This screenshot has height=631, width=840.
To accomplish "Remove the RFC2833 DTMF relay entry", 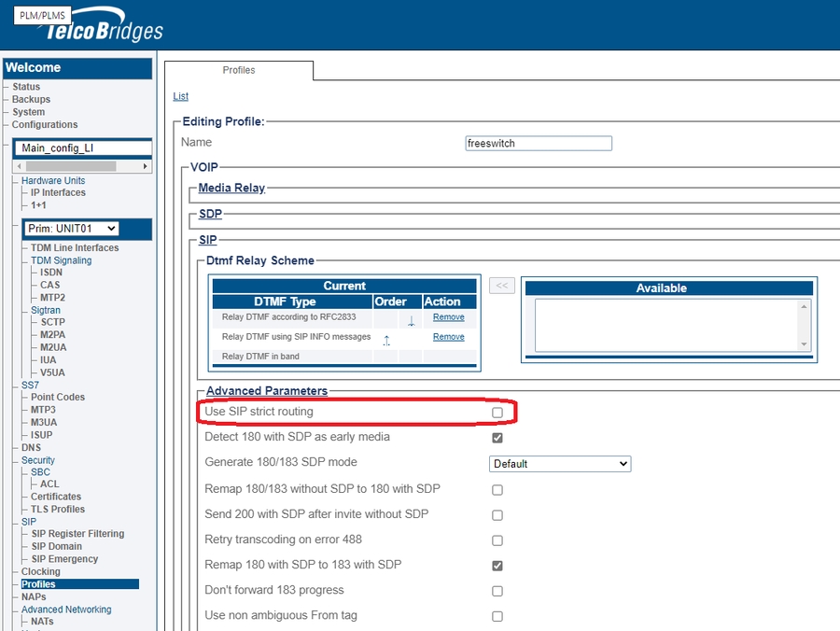I will [448, 317].
